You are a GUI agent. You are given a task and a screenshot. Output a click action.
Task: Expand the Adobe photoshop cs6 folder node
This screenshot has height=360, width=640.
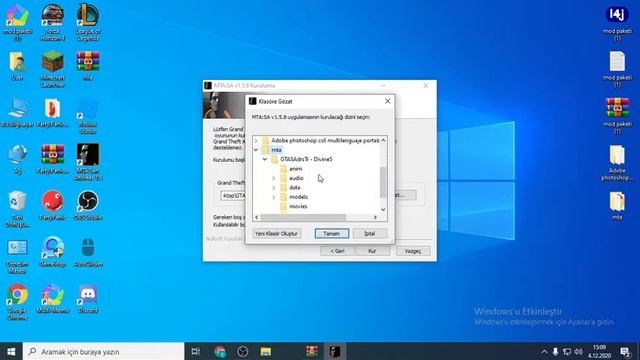click(x=256, y=140)
